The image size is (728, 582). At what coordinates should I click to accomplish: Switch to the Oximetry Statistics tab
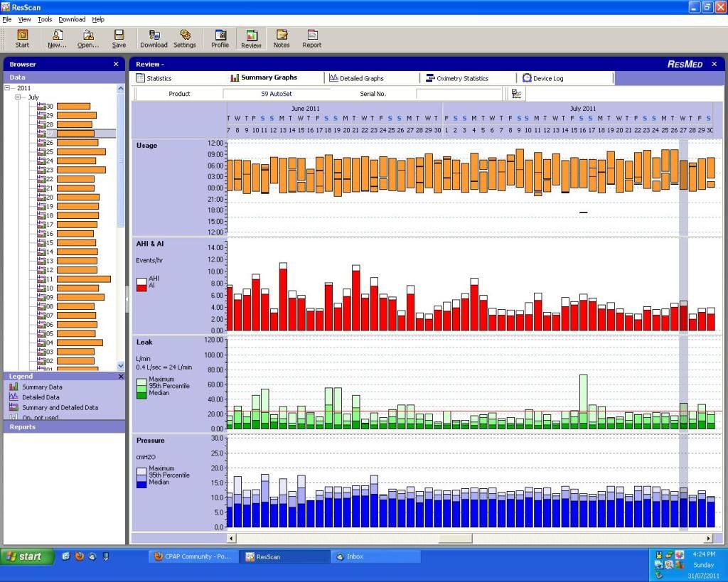click(x=461, y=78)
